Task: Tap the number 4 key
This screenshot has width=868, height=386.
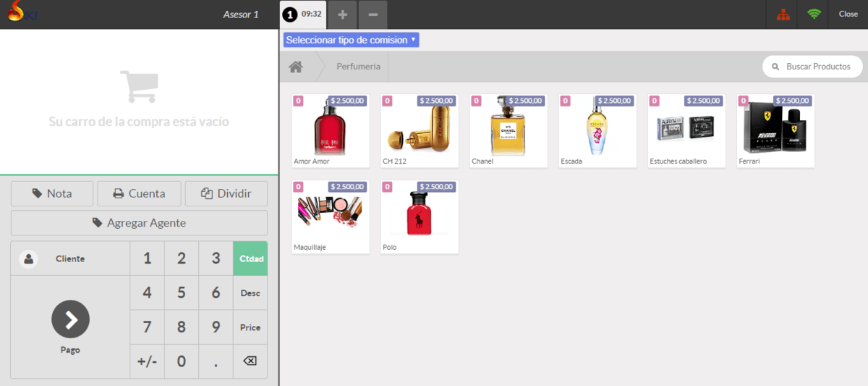Action: (148, 293)
